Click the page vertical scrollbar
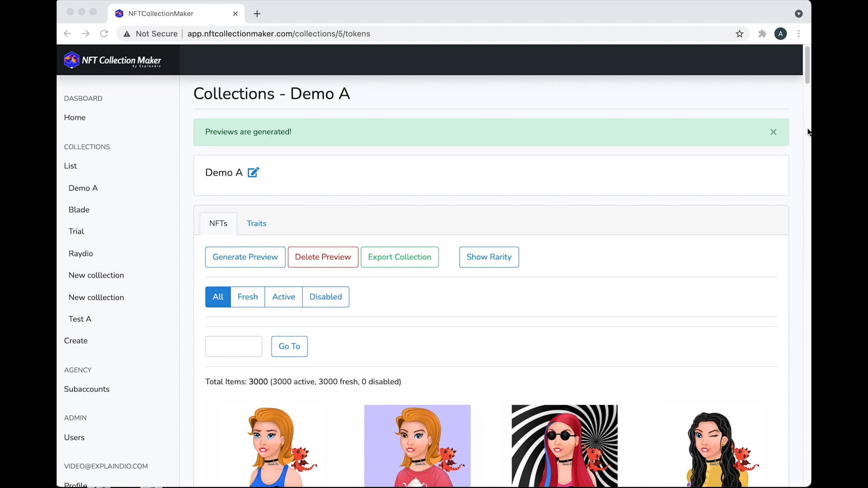 click(807, 66)
